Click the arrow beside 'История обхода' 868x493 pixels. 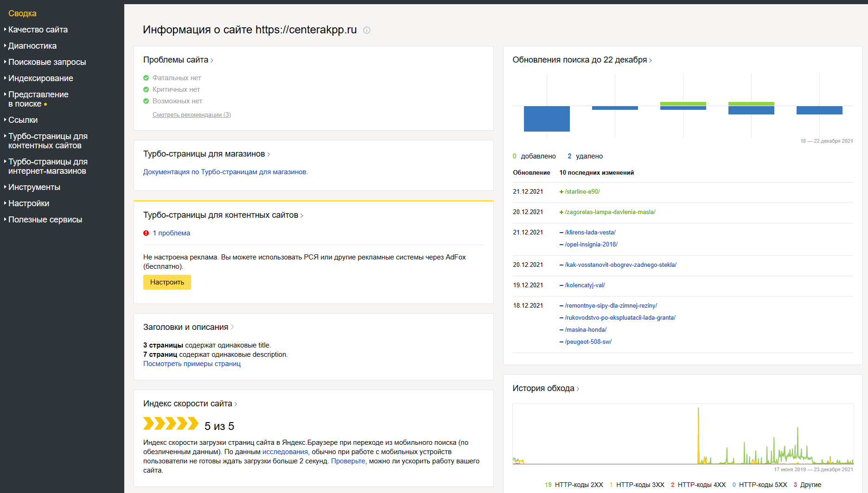coord(578,389)
